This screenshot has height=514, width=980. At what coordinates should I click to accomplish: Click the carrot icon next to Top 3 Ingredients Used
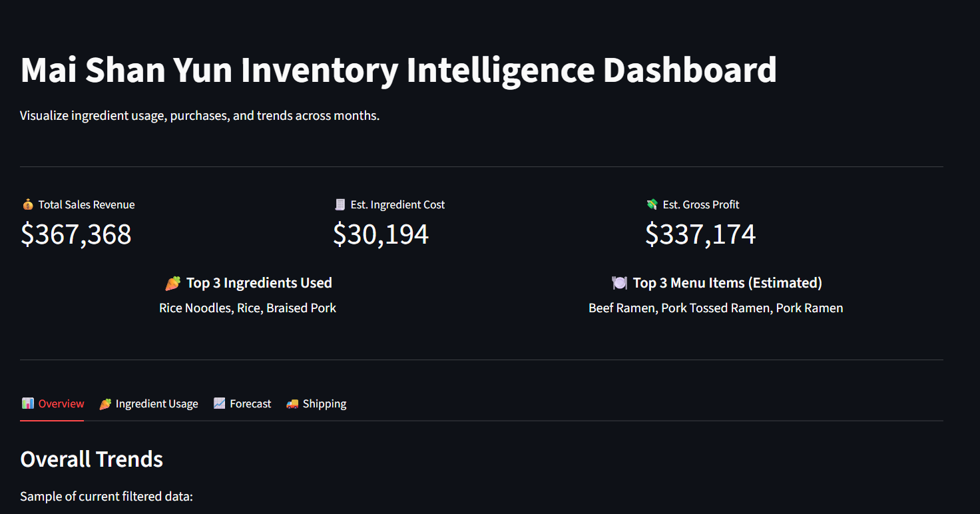pos(172,284)
